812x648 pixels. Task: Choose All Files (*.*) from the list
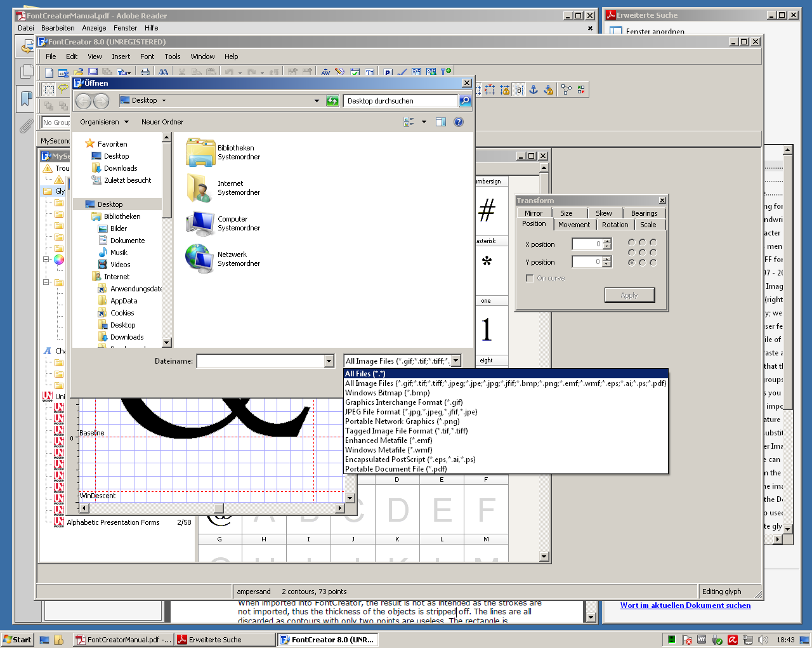[x=506, y=374]
